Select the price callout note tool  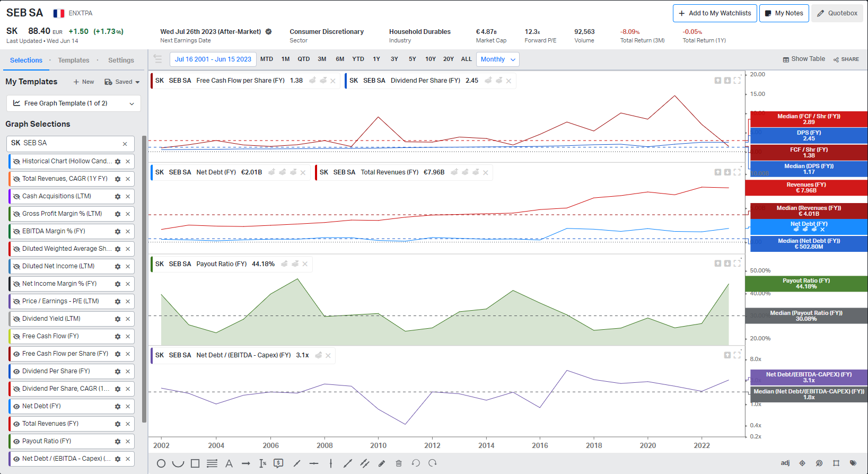point(278,463)
